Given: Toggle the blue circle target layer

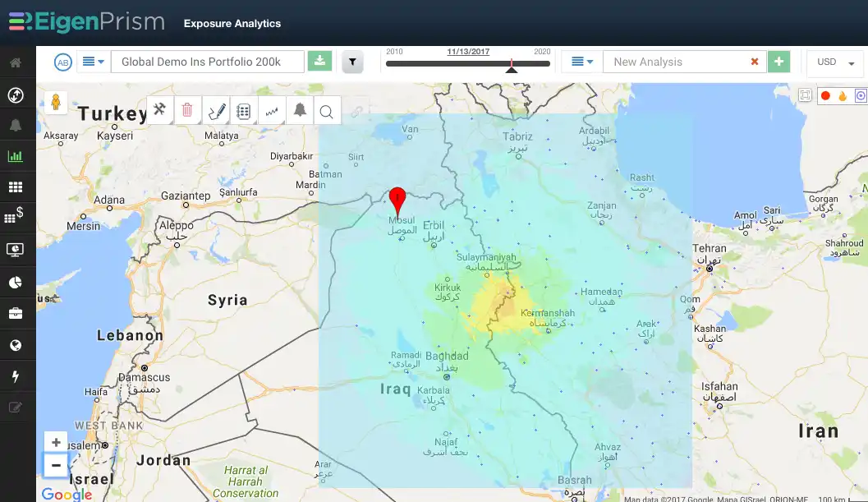Looking at the screenshot, I should (x=861, y=95).
